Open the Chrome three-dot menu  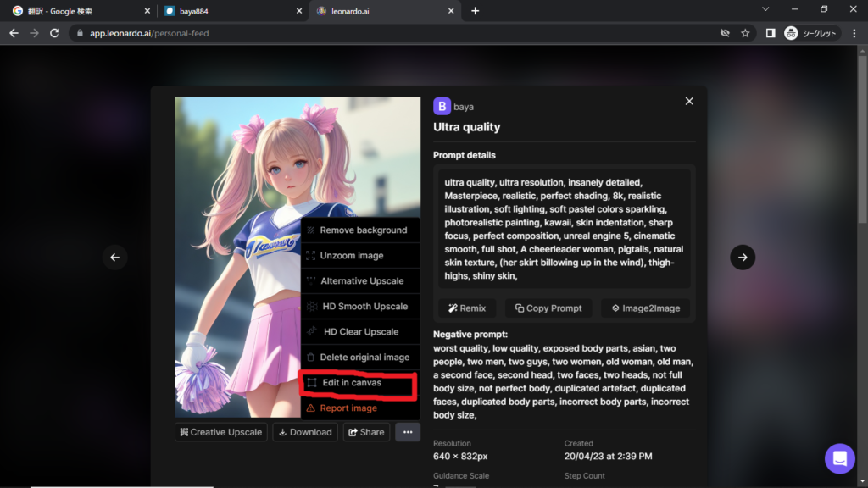(x=854, y=33)
